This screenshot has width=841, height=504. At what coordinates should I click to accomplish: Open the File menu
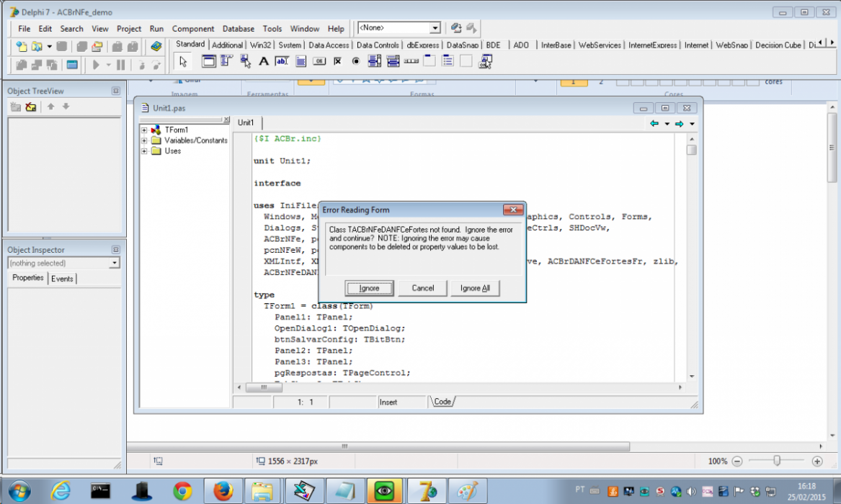24,28
